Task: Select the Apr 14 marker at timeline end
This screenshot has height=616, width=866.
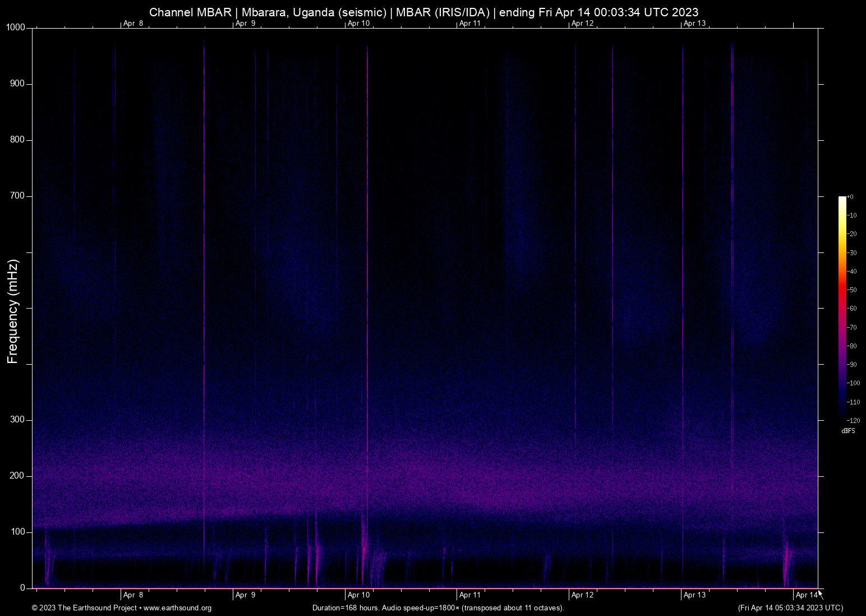Action: tap(806, 596)
